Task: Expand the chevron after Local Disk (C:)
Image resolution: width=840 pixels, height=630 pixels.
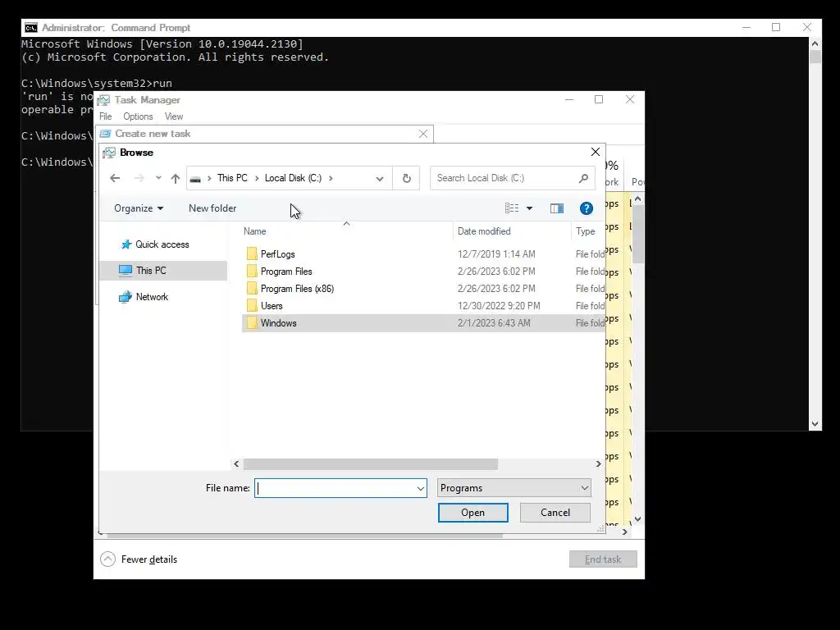Action: [x=331, y=178]
